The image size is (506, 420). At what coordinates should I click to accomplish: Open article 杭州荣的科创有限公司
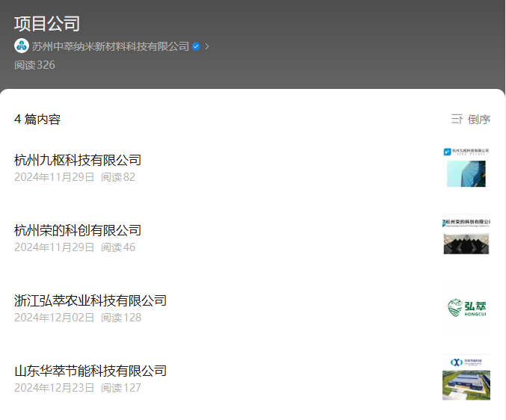tap(78, 230)
